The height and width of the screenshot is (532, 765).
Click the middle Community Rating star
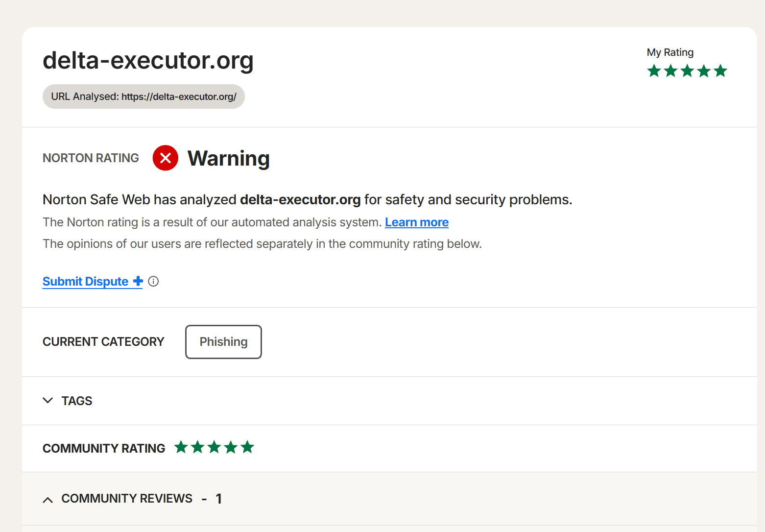point(214,447)
